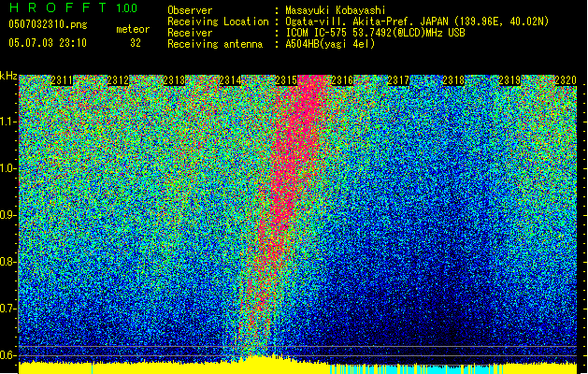Image resolution: width=588 pixels, height=374 pixels.
Task: Click the meteor count value 32
Action: tap(136, 43)
